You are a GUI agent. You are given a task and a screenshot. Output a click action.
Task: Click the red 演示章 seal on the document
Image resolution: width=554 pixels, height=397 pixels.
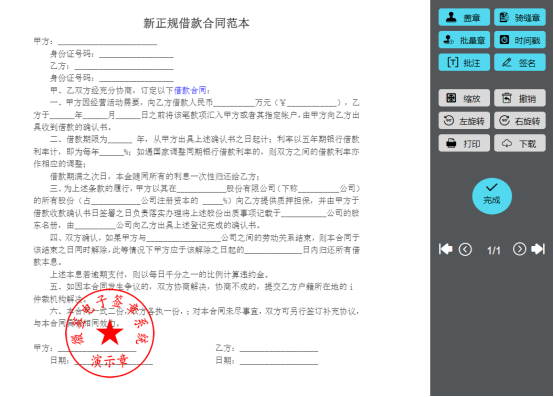110,333
